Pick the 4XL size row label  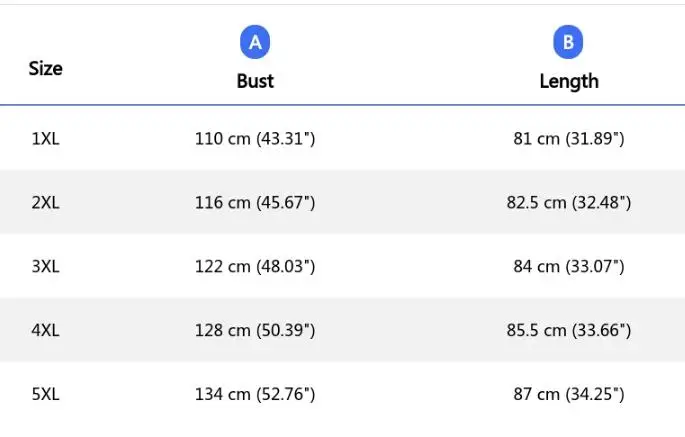click(x=45, y=330)
